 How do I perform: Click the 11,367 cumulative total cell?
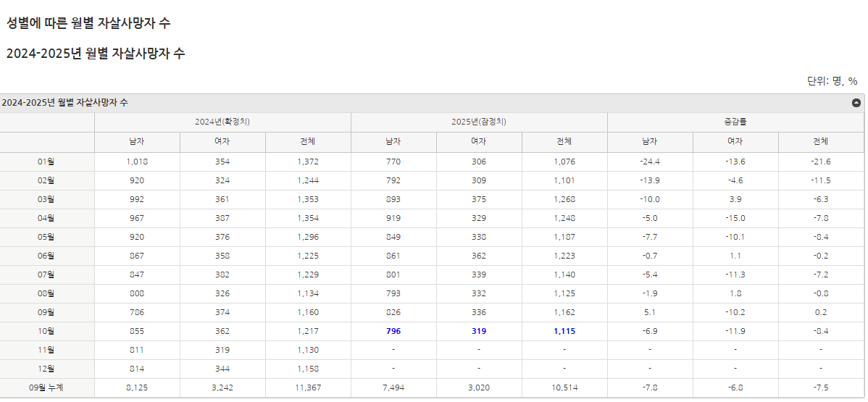coord(308,388)
